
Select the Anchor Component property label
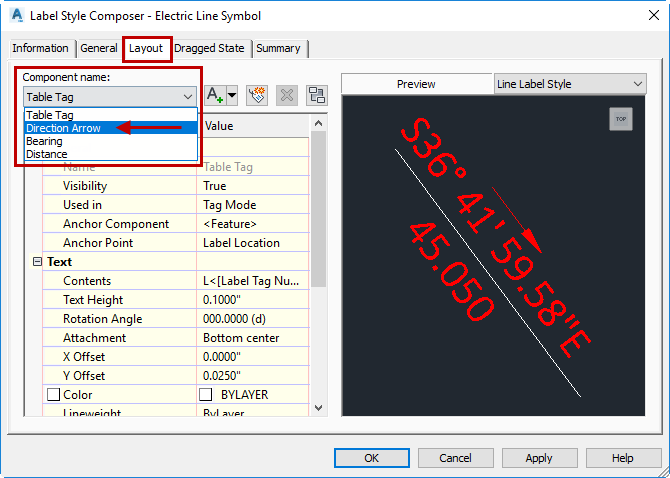116,224
